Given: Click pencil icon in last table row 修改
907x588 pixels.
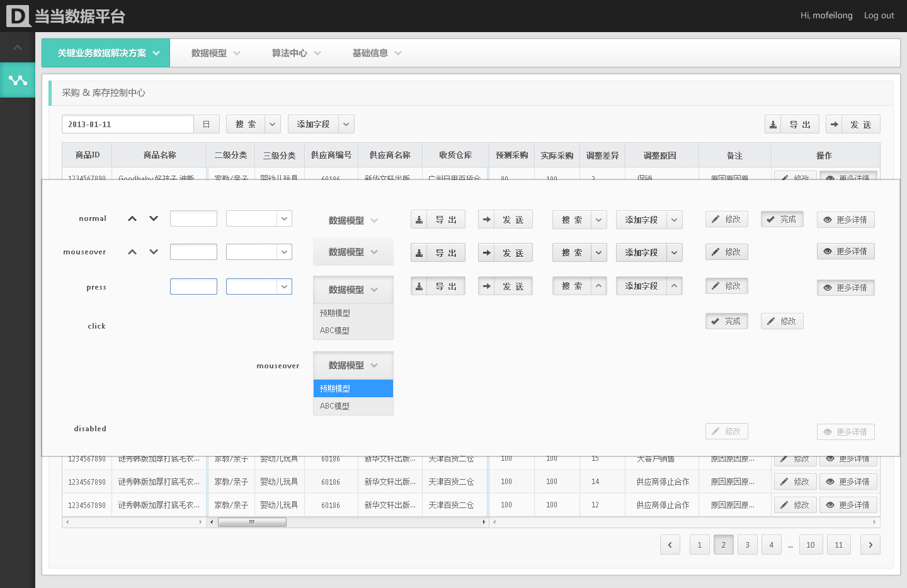Looking at the screenshot, I should pos(784,505).
